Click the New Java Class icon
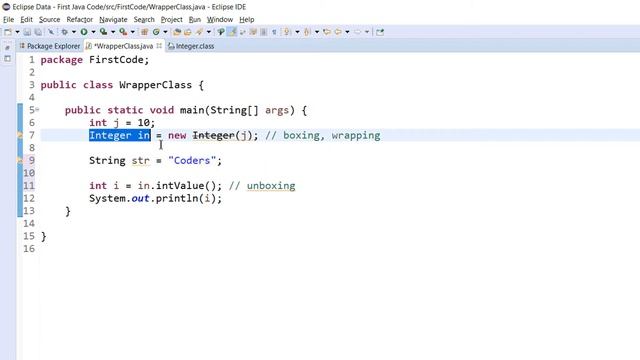The width and height of the screenshot is (640, 360). (x=156, y=32)
